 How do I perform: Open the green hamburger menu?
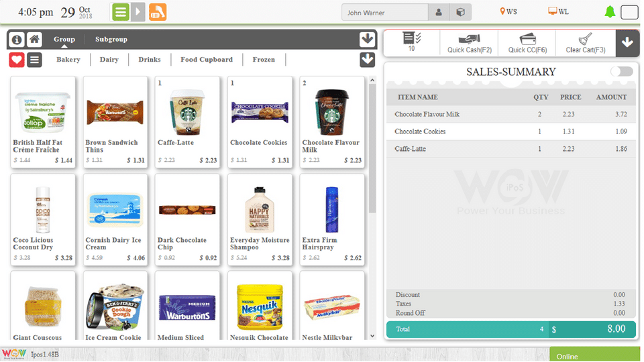(121, 12)
